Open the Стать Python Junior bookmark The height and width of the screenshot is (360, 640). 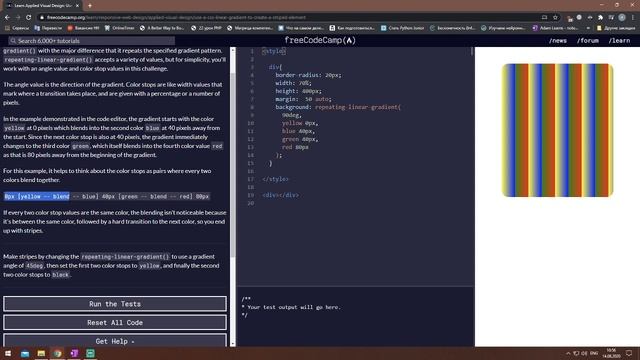point(403,28)
